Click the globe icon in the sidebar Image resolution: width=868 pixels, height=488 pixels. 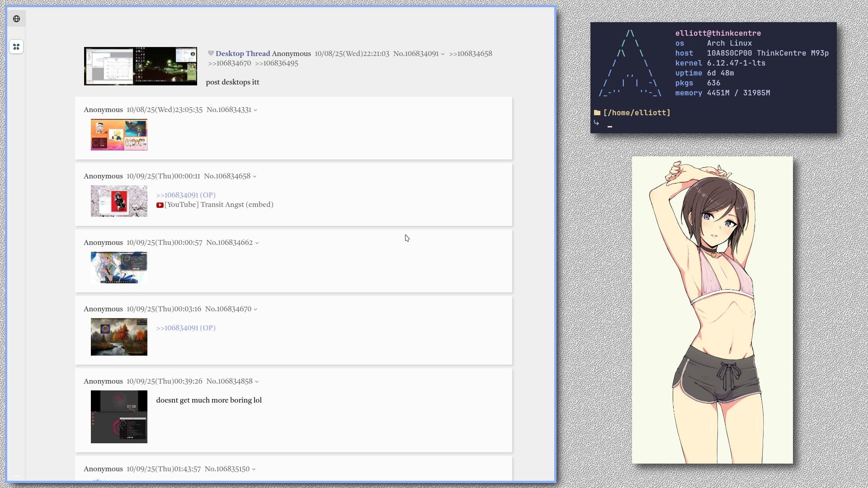click(x=16, y=19)
